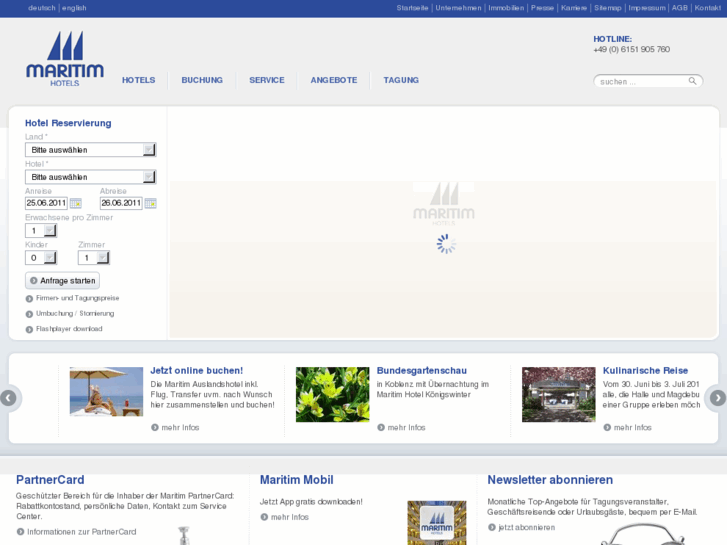Screen dimensions: 727x545
Task: Click the search magnifier icon
Action: point(692,81)
